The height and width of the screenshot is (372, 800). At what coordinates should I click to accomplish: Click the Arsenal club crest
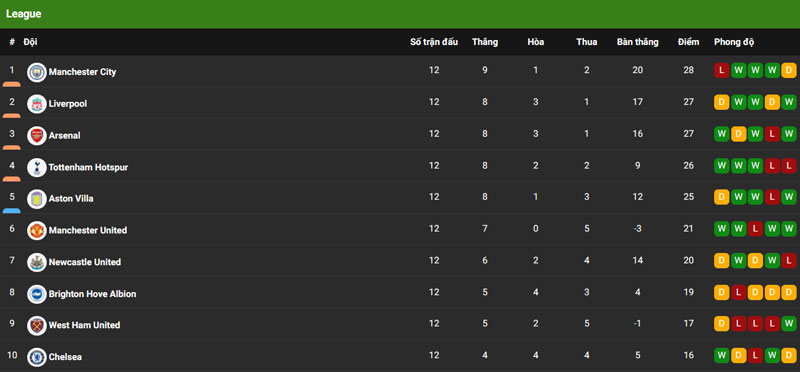coord(37,136)
